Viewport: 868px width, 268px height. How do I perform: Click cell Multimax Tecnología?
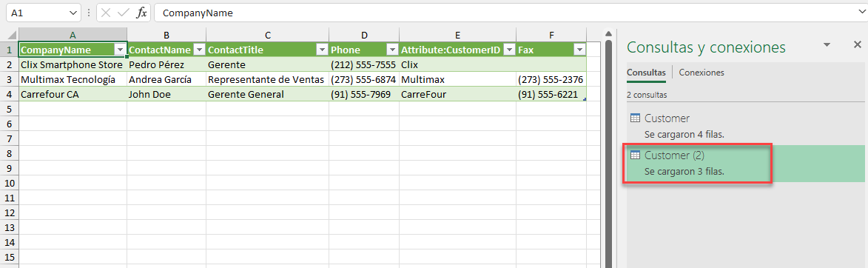pyautogui.click(x=73, y=79)
